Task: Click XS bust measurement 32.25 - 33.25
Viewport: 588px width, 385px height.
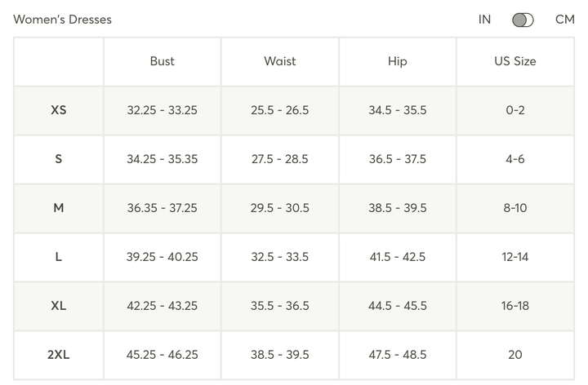Action: [x=162, y=110]
